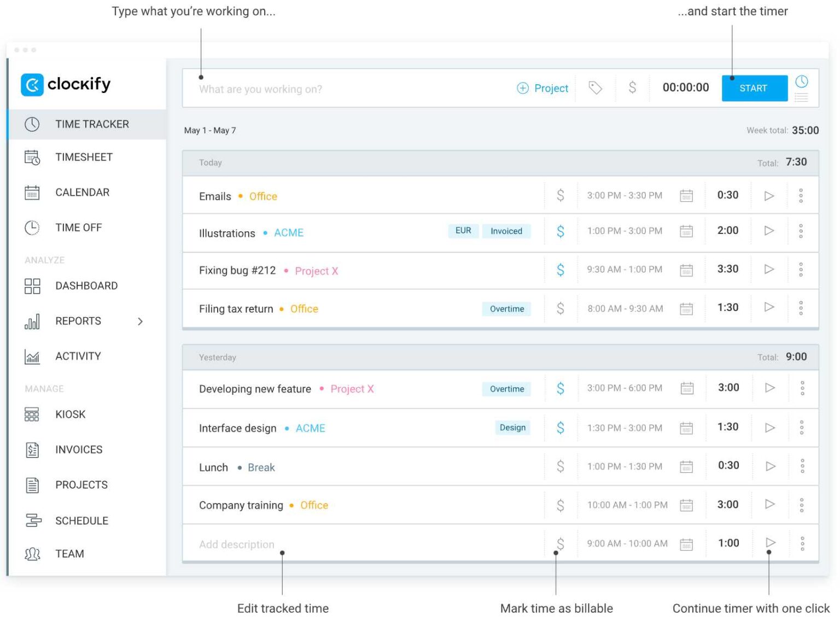The image size is (840, 620).
Task: Open the Kiosk section under Manage
Action: (x=69, y=414)
